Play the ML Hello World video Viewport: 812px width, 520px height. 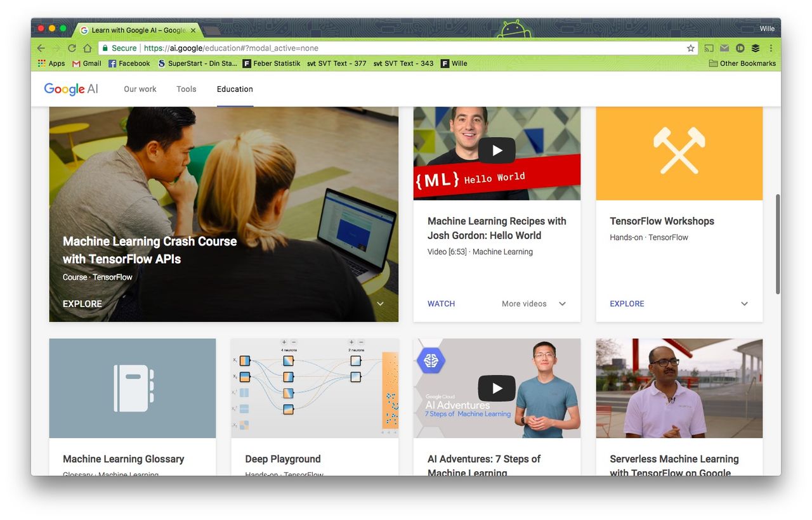coord(497,150)
